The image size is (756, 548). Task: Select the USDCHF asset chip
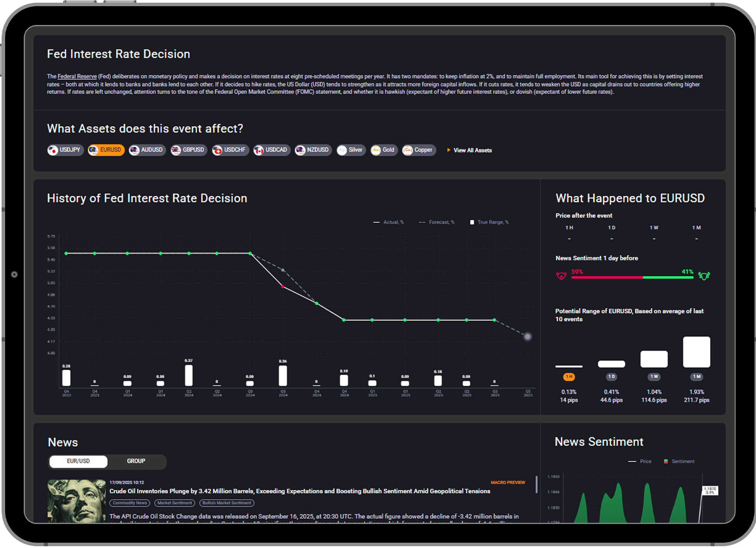click(x=230, y=150)
